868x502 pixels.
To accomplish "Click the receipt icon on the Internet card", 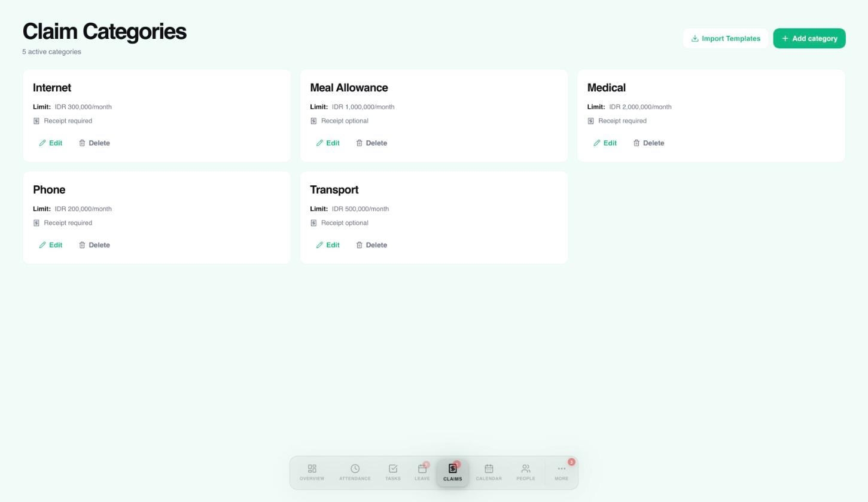I will 36,121.
